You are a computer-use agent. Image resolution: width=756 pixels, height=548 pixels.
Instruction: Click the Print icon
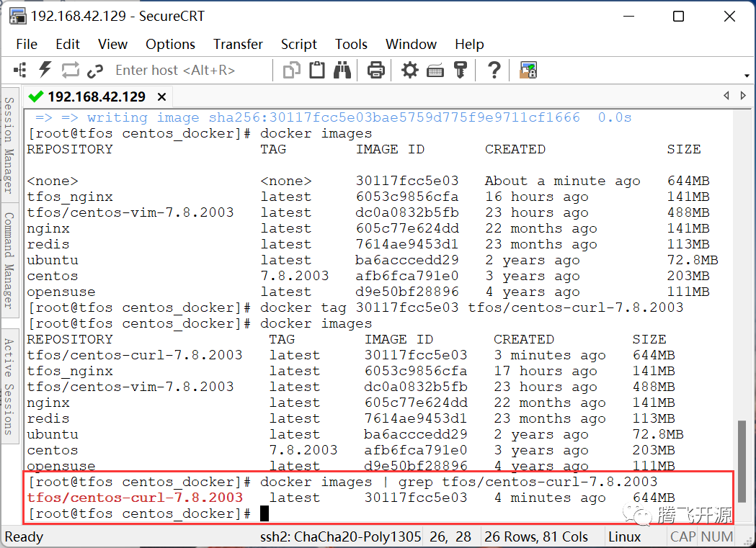(x=376, y=71)
